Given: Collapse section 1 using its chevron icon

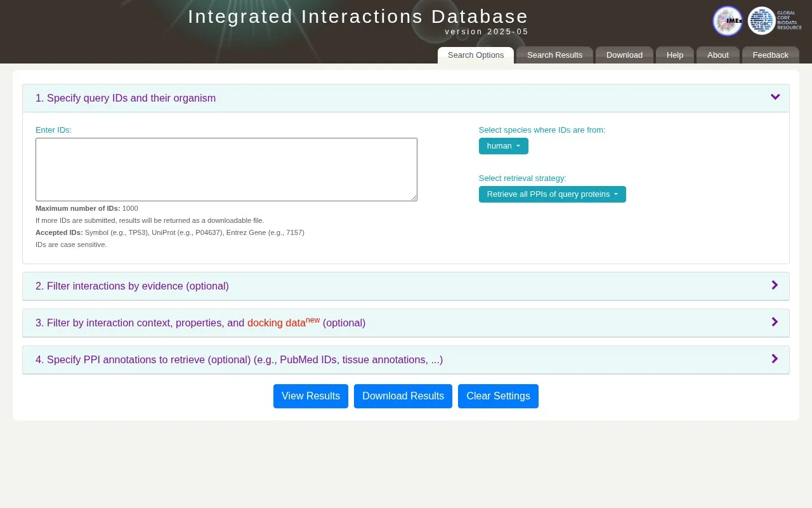Looking at the screenshot, I should coord(775,97).
